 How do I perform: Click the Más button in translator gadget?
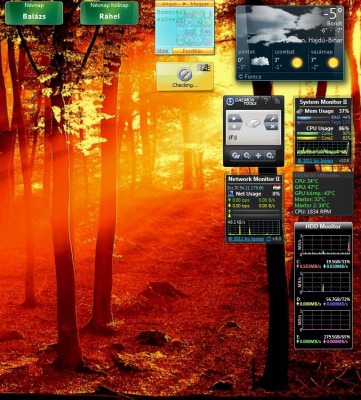162,51
